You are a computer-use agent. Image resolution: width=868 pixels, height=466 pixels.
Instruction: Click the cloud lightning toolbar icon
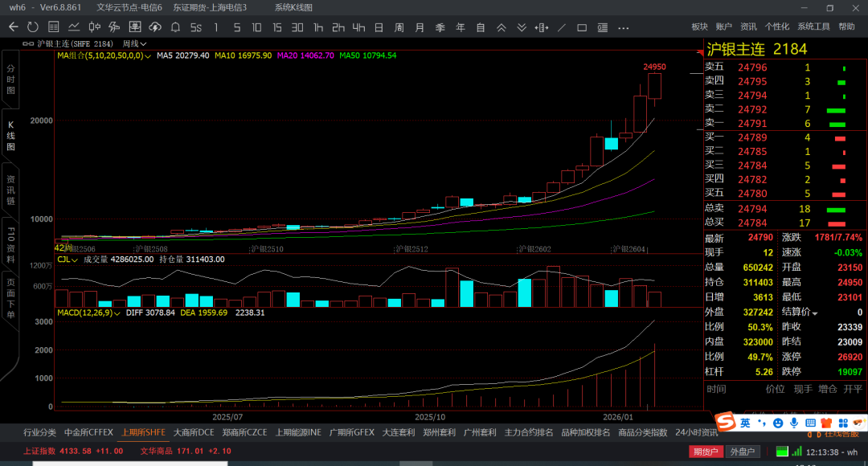point(155,27)
